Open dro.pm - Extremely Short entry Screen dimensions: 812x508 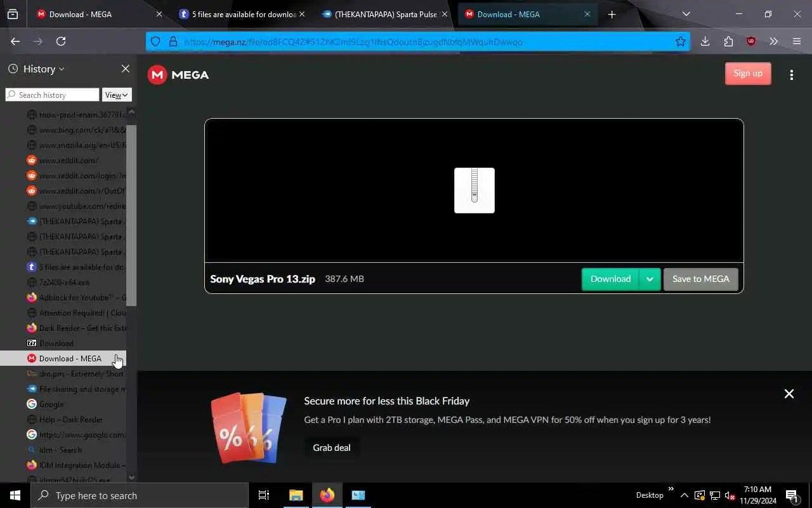[63, 374]
